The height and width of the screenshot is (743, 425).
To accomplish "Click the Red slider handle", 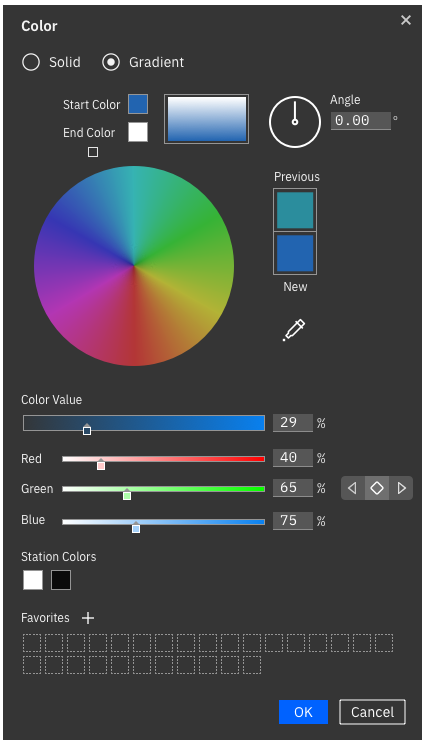I will tap(101, 465).
